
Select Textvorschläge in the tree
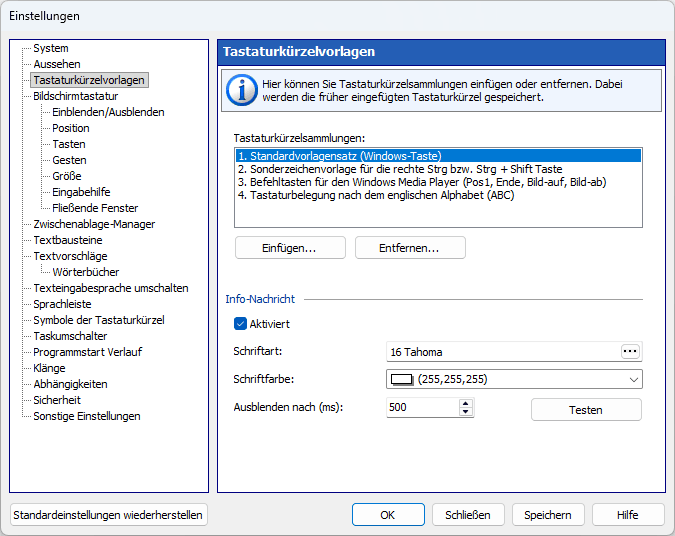click(70, 256)
